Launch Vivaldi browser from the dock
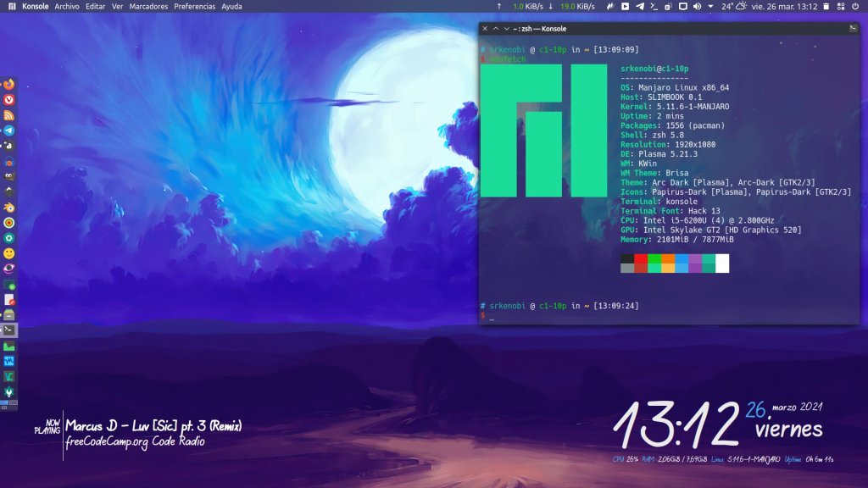The width and height of the screenshot is (868, 488). point(8,100)
